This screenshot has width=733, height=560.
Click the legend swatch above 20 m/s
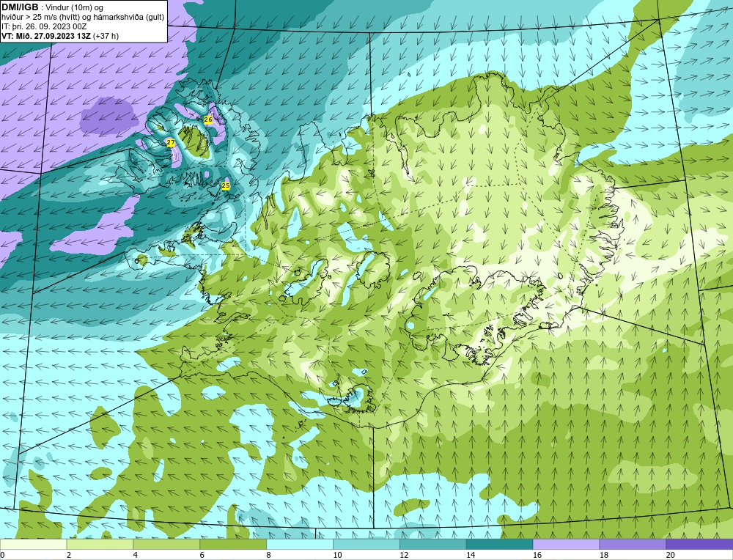pyautogui.click(x=699, y=544)
